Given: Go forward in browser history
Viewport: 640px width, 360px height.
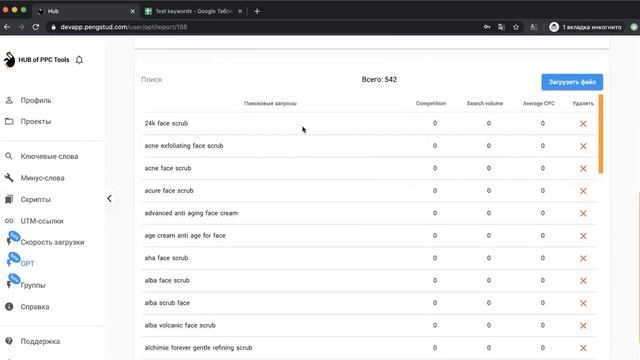Looking at the screenshot, I should [21, 27].
